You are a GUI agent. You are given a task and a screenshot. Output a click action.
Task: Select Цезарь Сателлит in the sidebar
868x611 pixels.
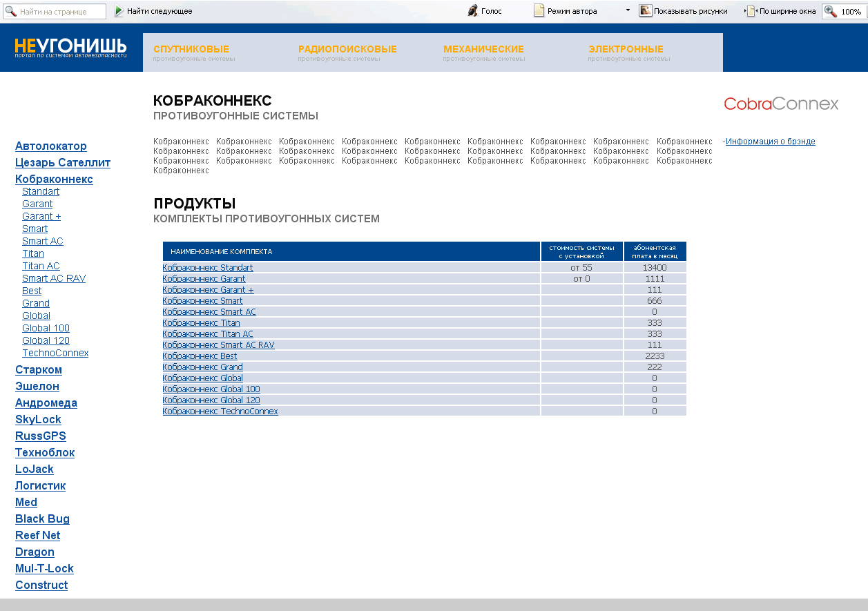click(x=63, y=163)
